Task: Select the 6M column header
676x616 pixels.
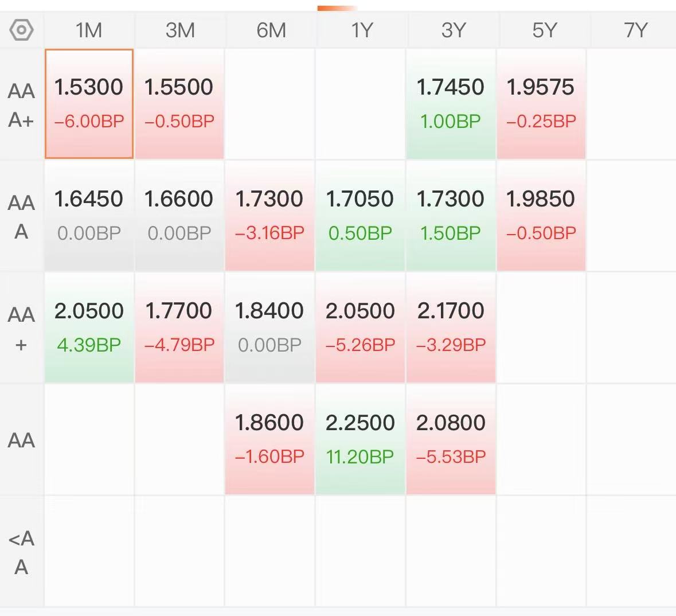Action: coord(271,30)
